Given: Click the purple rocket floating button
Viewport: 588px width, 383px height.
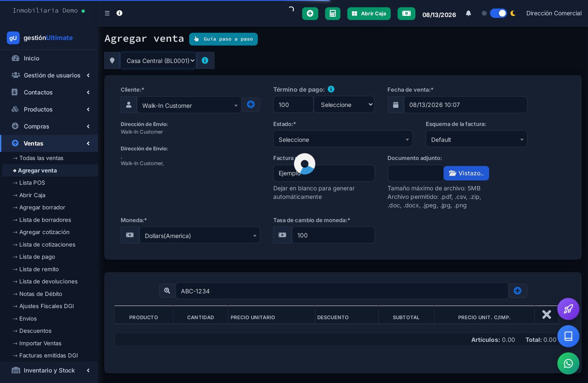Looking at the screenshot, I should (x=568, y=309).
